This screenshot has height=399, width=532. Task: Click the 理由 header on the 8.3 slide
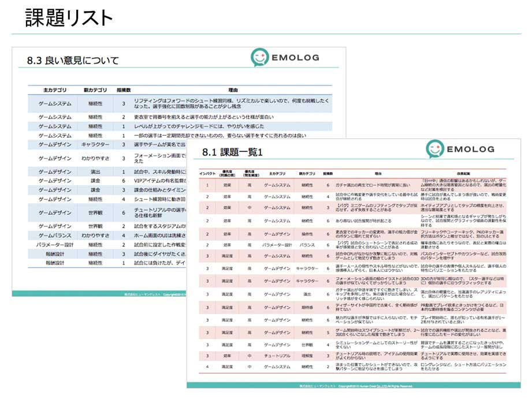[233, 90]
